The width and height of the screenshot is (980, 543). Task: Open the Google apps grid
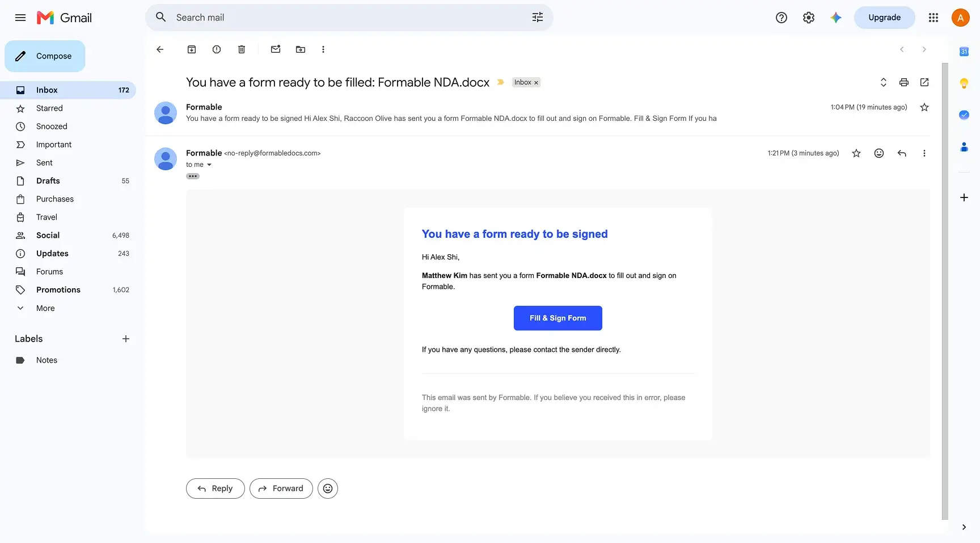pyautogui.click(x=933, y=18)
